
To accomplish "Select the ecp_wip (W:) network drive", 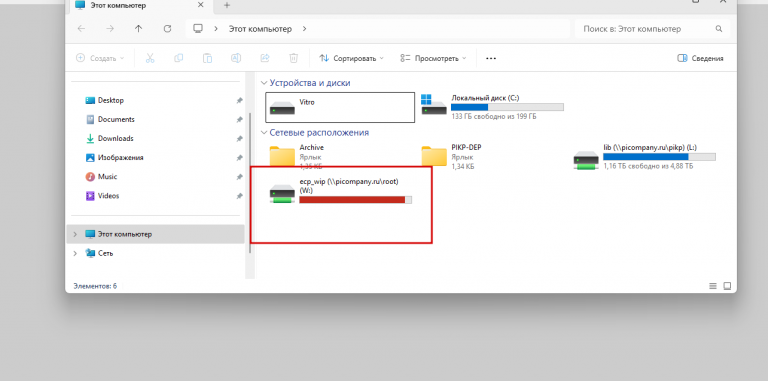I will tap(341, 191).
